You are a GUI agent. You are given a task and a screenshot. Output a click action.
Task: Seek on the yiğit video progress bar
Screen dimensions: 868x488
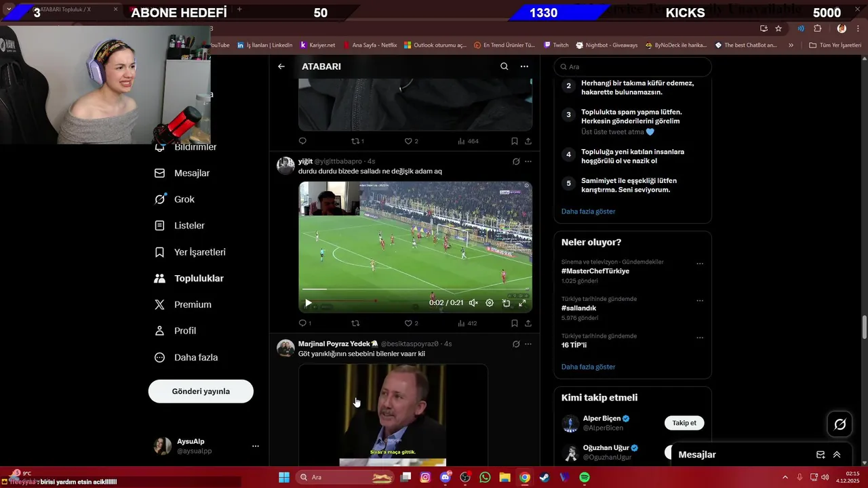point(415,290)
